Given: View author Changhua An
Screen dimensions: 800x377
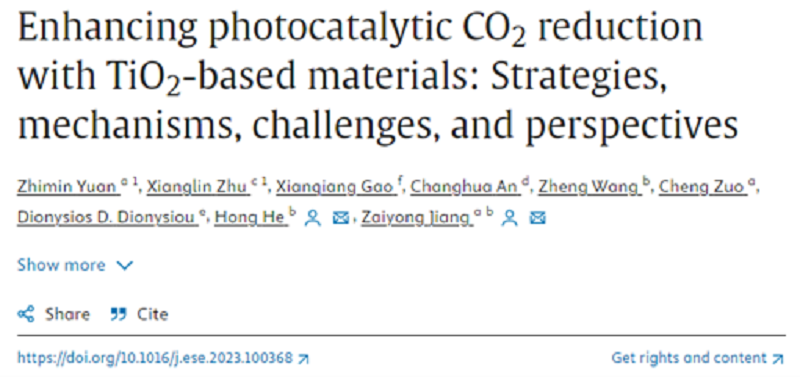Looking at the screenshot, I should (x=465, y=187).
